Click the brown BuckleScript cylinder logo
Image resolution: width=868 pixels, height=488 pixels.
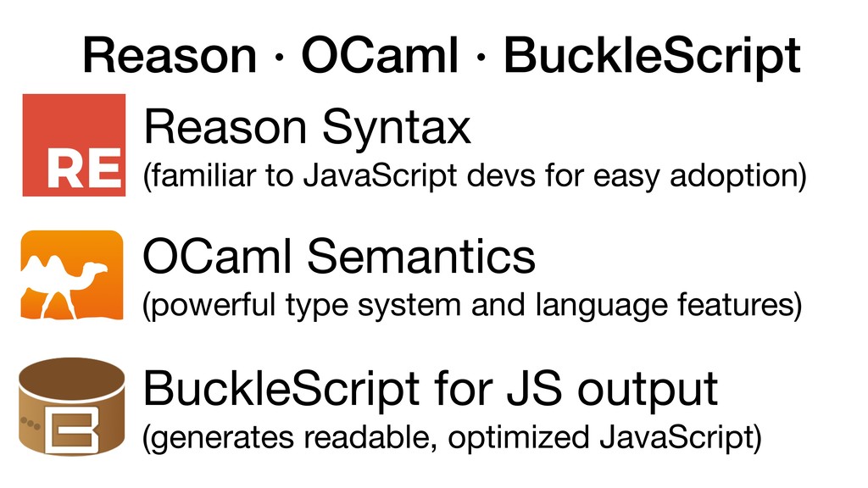(72, 406)
